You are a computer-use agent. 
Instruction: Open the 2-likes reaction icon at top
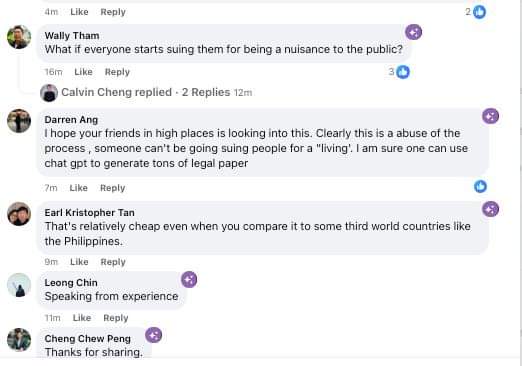(476, 12)
